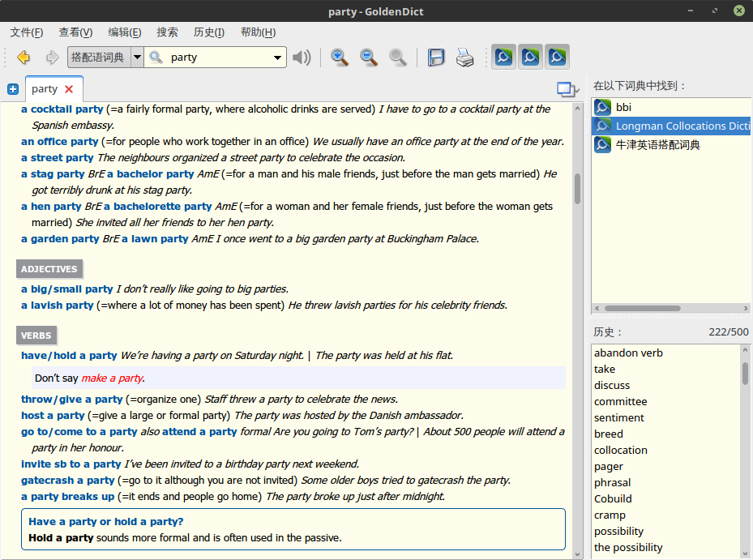Reset zoom with the plain magnifier
The width and height of the screenshot is (753, 560).
pos(398,58)
